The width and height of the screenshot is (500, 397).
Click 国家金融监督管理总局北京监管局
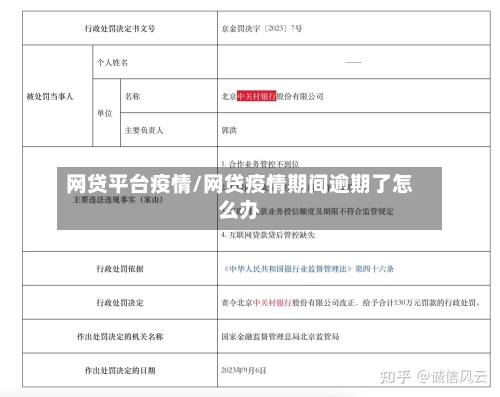coord(280,337)
